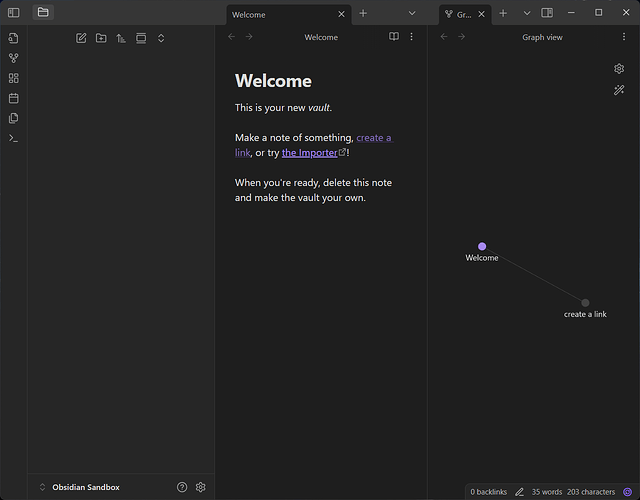The image size is (640, 500).
Task: Close the Graph view tab
Action: [x=482, y=14]
